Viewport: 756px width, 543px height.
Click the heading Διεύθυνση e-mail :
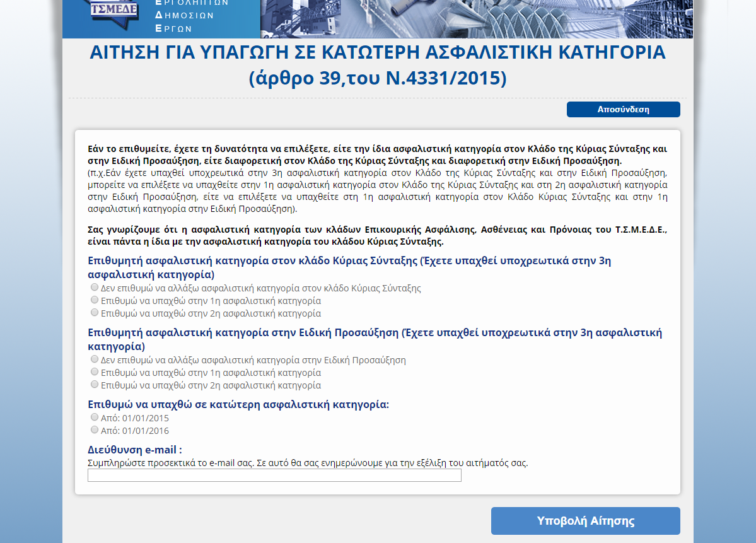[x=135, y=450]
